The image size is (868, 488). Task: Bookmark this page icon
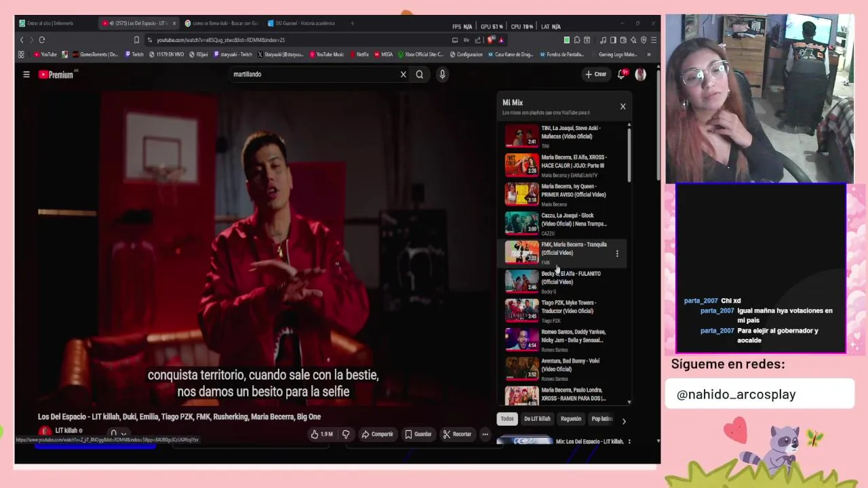click(136, 40)
